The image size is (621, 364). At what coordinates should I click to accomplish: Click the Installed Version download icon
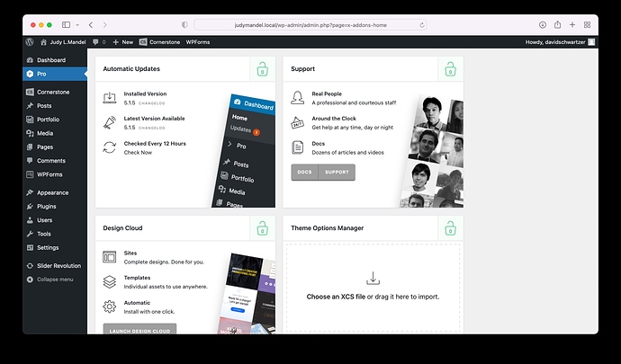coord(110,98)
